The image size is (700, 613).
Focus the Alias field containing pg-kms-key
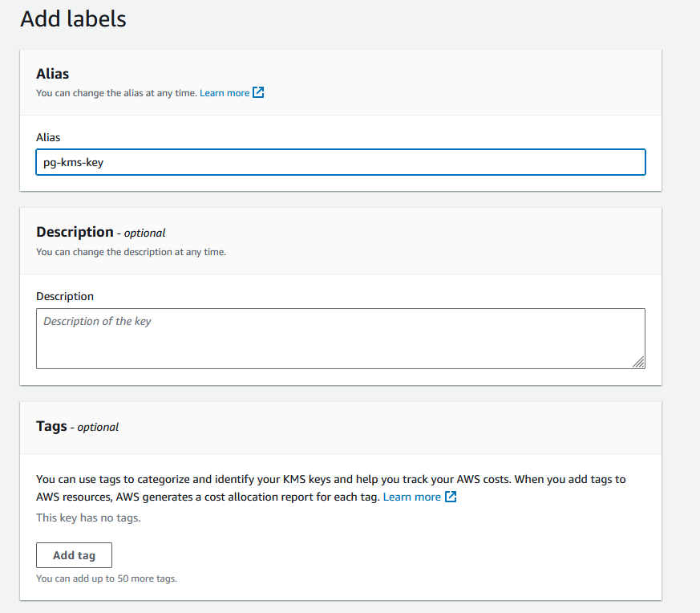341,162
